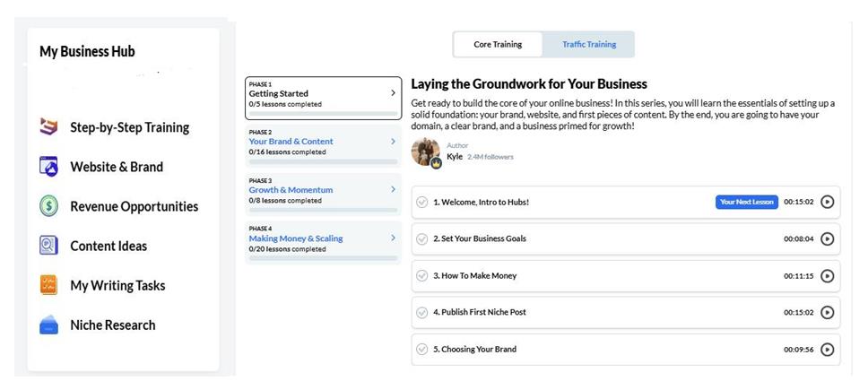Click the 00:09:56 lesson duration
The height and width of the screenshot is (381, 868).
click(799, 350)
